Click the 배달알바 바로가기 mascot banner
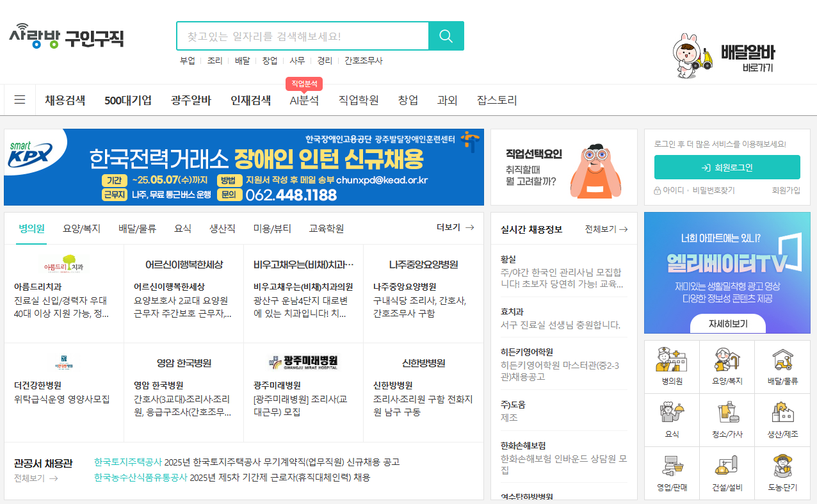Screen dimensions: 817x504 coord(724,56)
